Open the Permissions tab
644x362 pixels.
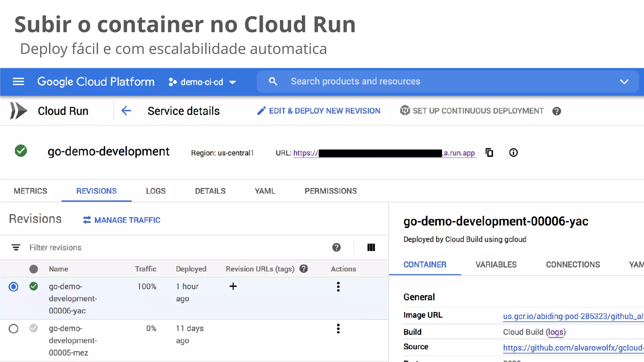pyautogui.click(x=331, y=191)
